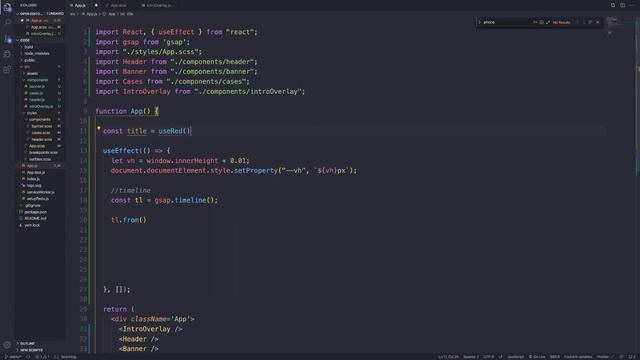Expand replace mode arrow in find widget
Screen dimensions: 640x360
480,22
